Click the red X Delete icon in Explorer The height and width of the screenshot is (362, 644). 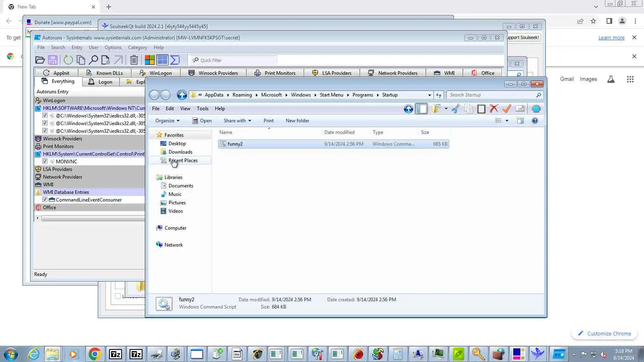coord(494,109)
